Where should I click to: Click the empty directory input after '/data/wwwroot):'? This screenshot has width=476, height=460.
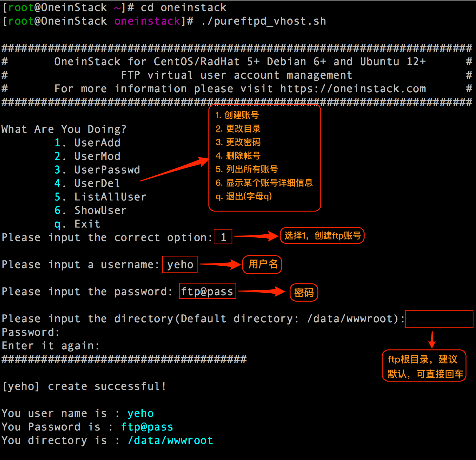[439, 319]
